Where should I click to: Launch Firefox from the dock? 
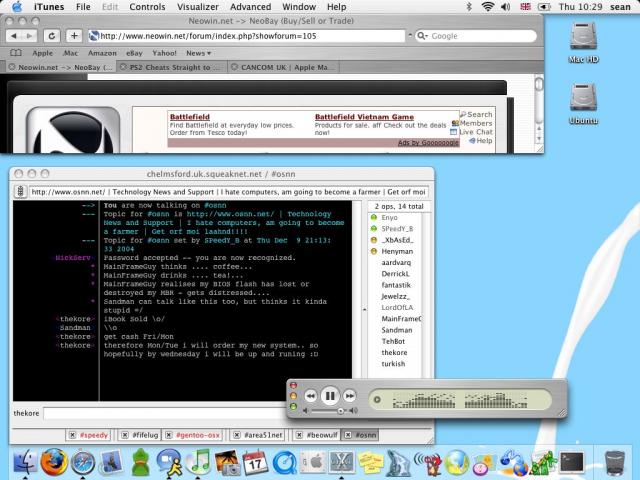(54, 462)
